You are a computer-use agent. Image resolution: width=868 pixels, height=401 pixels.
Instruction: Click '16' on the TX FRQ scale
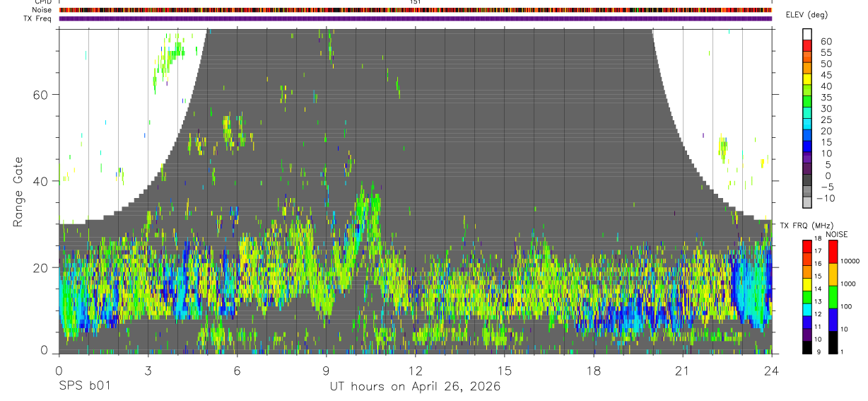817,264
